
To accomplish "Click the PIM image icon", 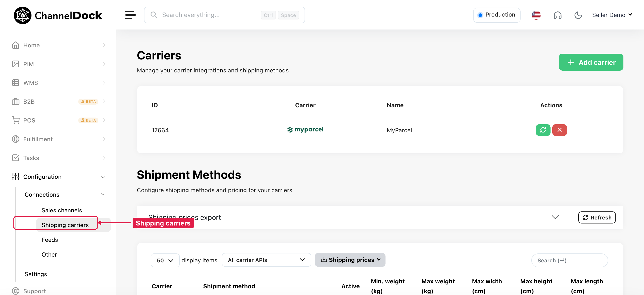I will (x=15, y=64).
